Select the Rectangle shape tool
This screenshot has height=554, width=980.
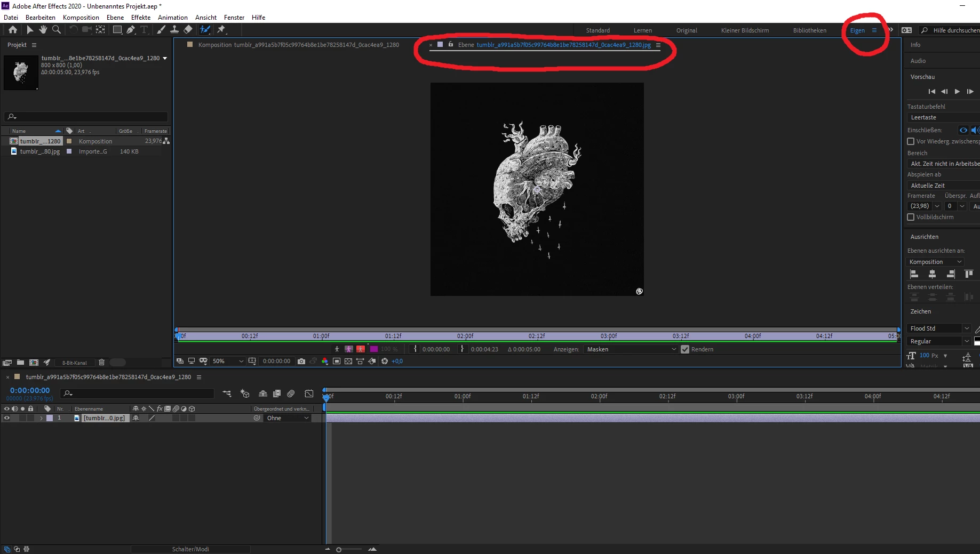click(x=117, y=30)
